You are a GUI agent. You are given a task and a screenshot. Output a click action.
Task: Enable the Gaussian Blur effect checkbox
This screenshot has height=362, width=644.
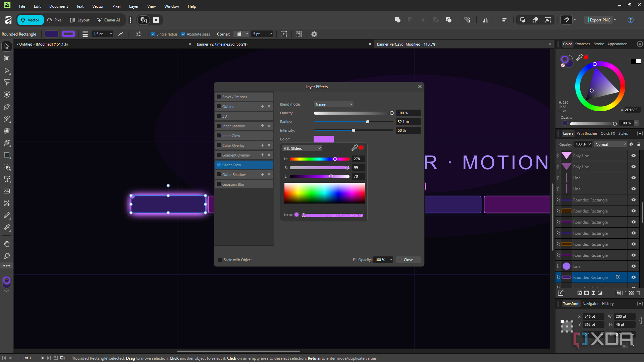pyautogui.click(x=219, y=184)
